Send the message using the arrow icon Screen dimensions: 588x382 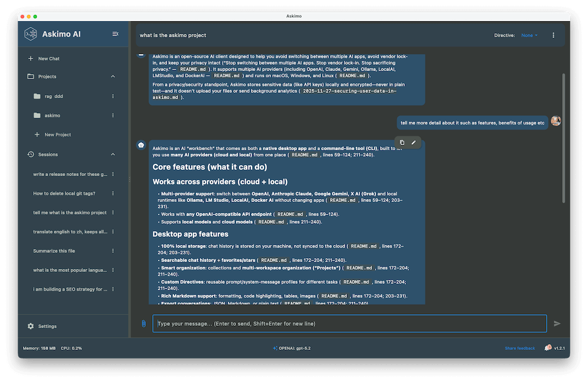[x=556, y=323]
